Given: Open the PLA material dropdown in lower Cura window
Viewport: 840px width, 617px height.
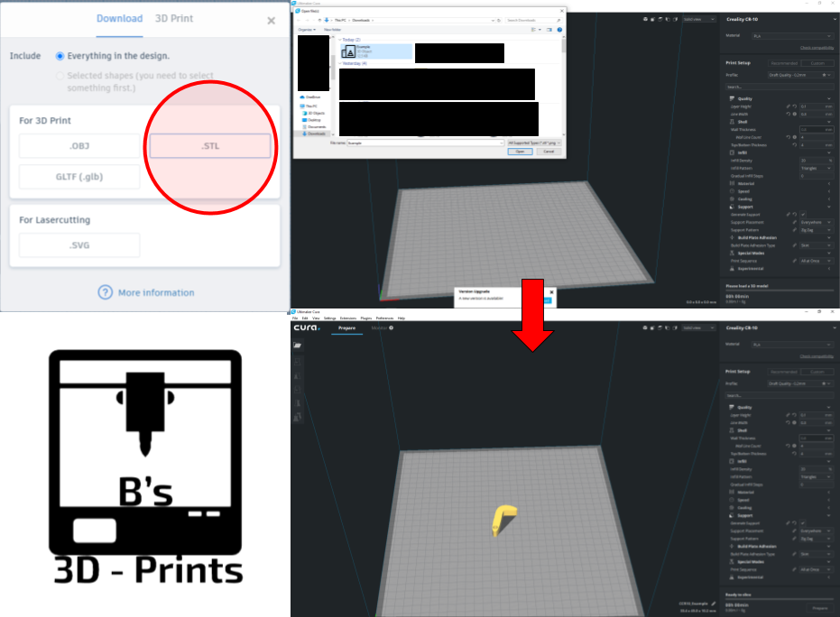Looking at the screenshot, I should (794, 344).
